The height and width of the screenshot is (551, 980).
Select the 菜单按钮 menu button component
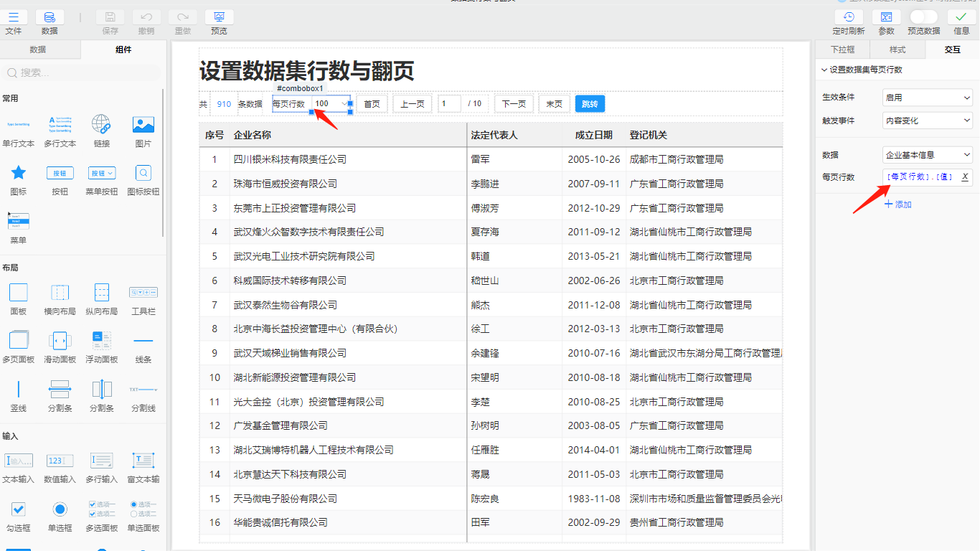pos(101,174)
